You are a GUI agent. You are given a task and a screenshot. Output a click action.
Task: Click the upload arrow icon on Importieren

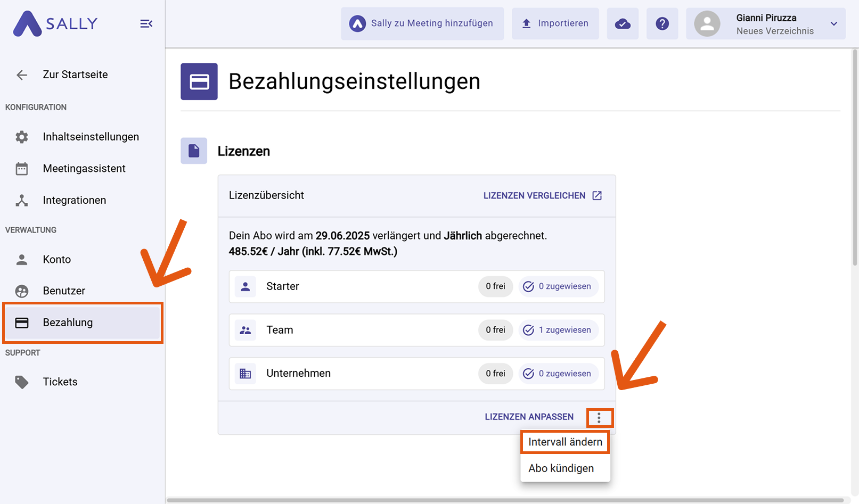pos(526,23)
